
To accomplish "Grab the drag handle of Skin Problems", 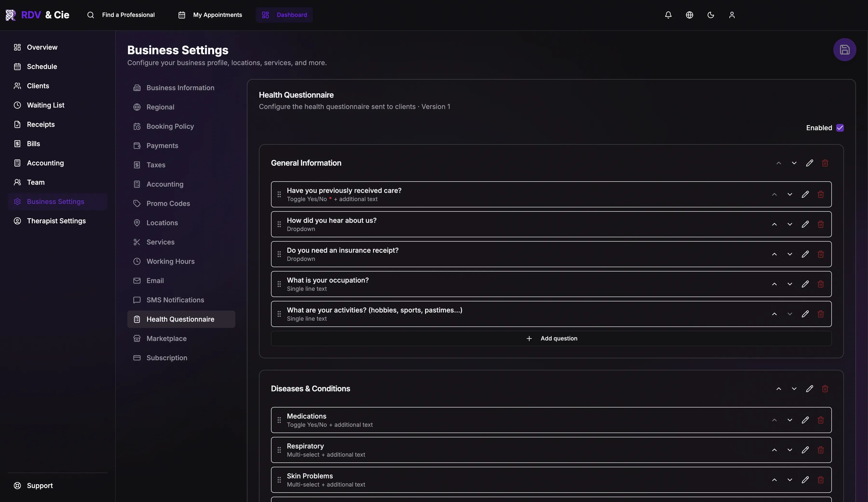I will coord(279,480).
